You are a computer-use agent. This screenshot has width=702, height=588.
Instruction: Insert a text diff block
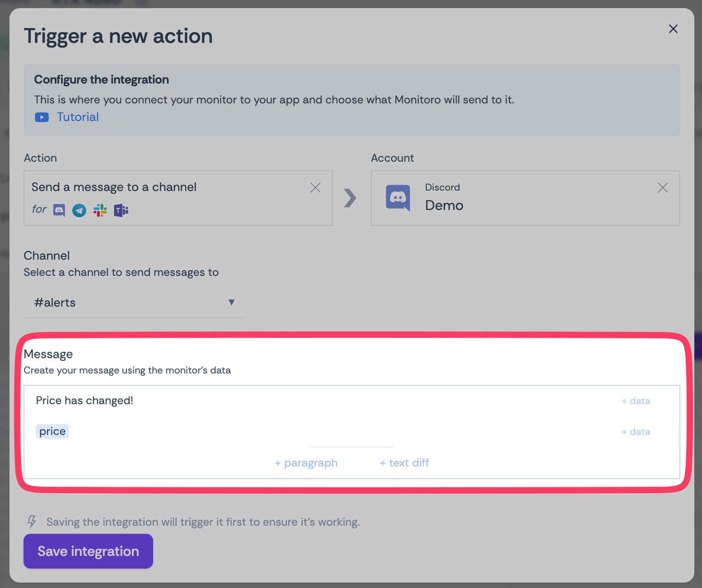404,463
